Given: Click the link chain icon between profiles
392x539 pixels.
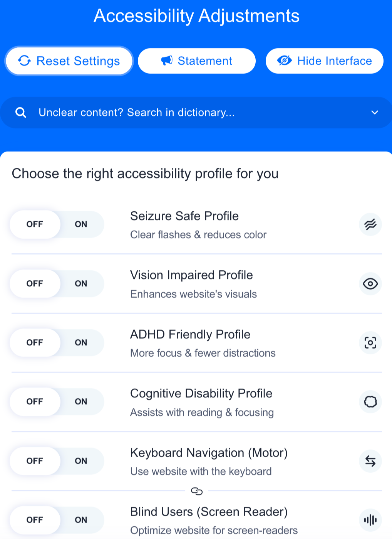Looking at the screenshot, I should click(197, 491).
